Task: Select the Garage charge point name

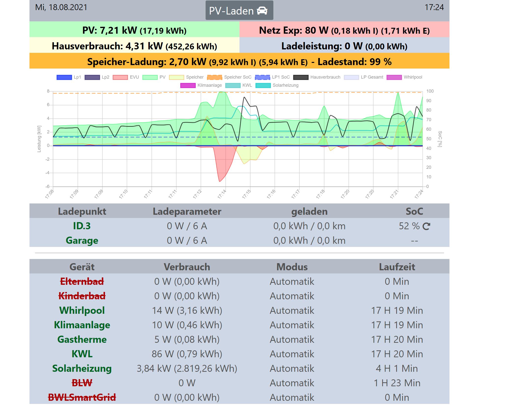Action: click(82, 241)
